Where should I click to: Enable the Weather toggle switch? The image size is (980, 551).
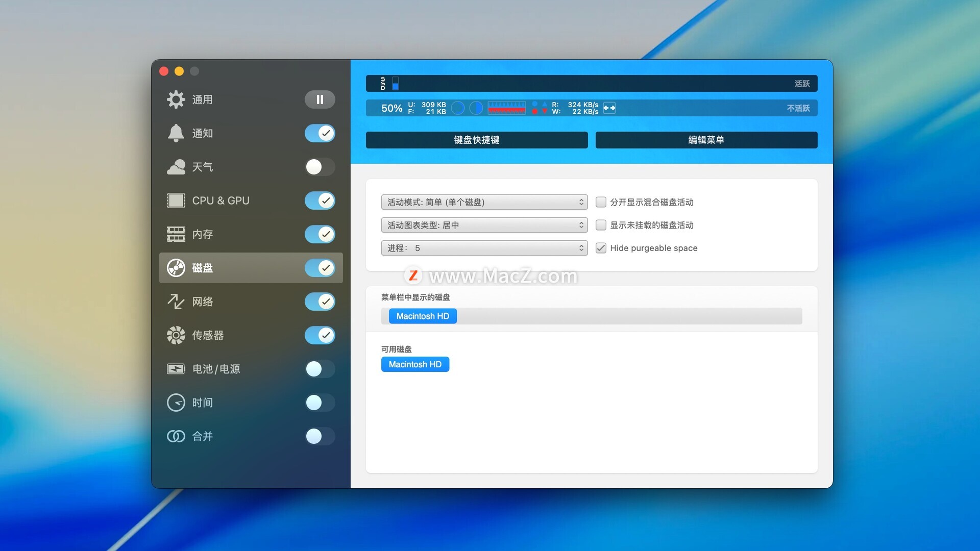pyautogui.click(x=320, y=167)
